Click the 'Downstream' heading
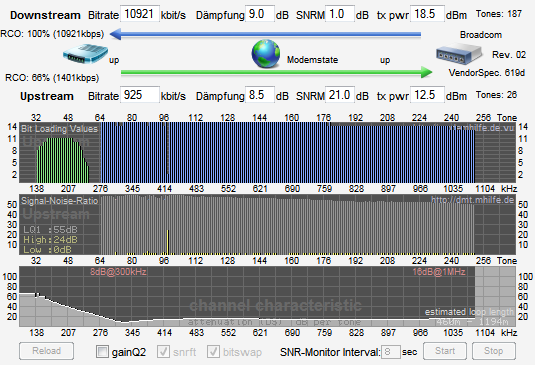The width and height of the screenshot is (535, 365). [45, 15]
